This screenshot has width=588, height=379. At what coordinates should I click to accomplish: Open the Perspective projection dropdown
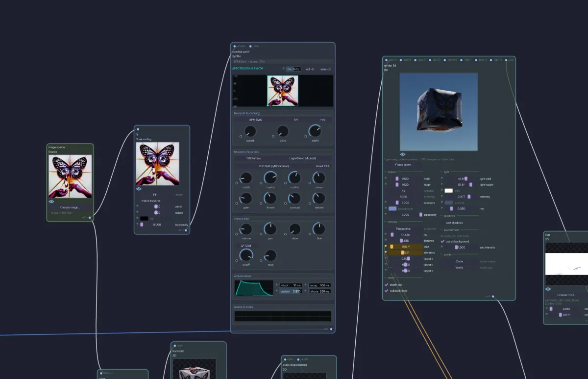[x=403, y=228]
